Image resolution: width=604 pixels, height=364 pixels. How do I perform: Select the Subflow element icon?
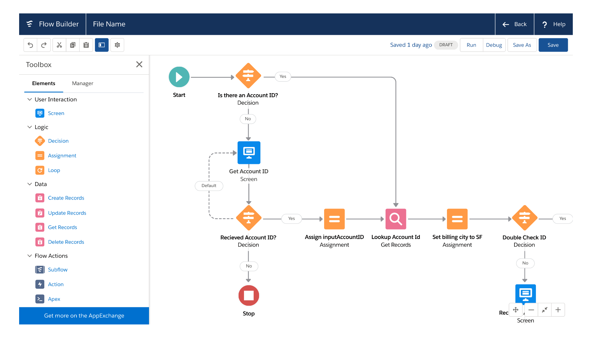pos(40,269)
